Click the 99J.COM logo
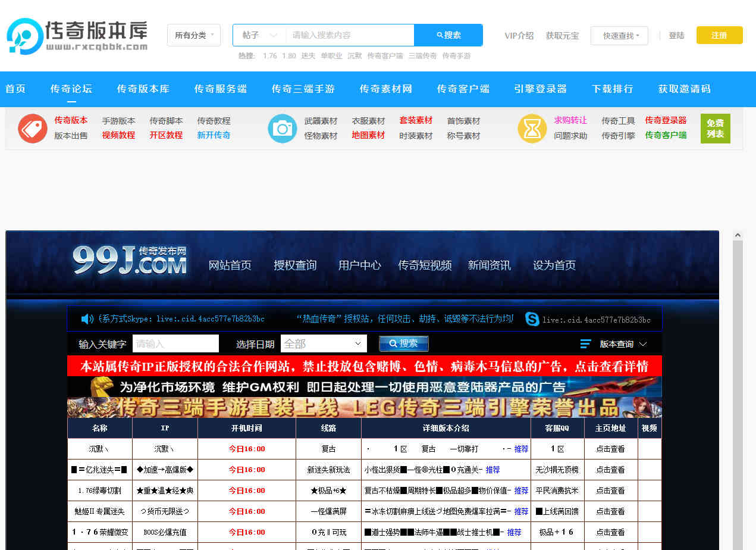The image size is (756, 550). pos(130,262)
